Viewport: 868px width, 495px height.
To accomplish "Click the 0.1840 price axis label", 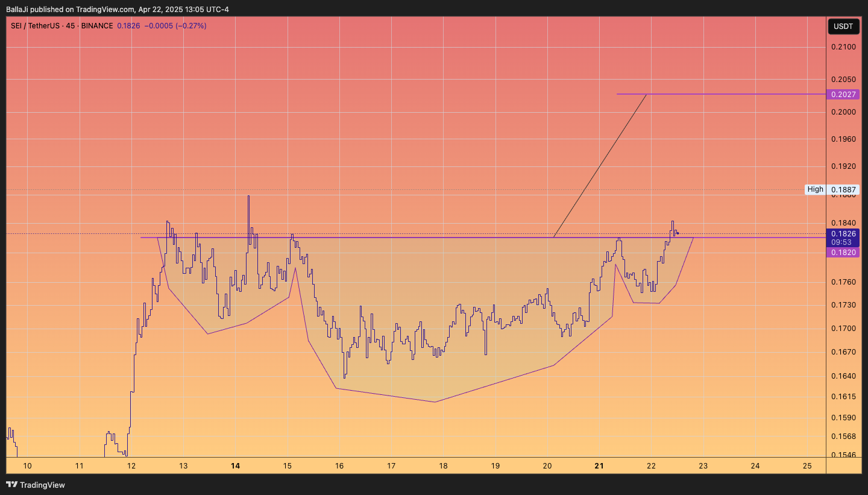I will click(843, 222).
